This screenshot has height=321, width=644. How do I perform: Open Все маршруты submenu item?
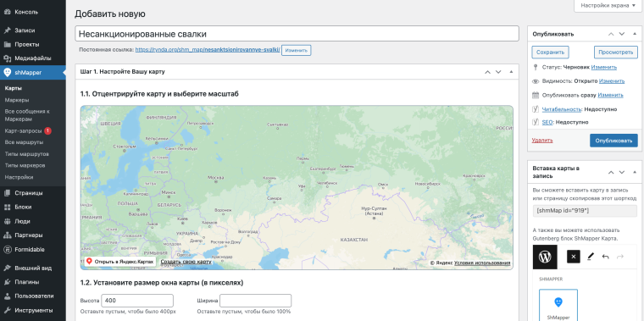pos(25,142)
